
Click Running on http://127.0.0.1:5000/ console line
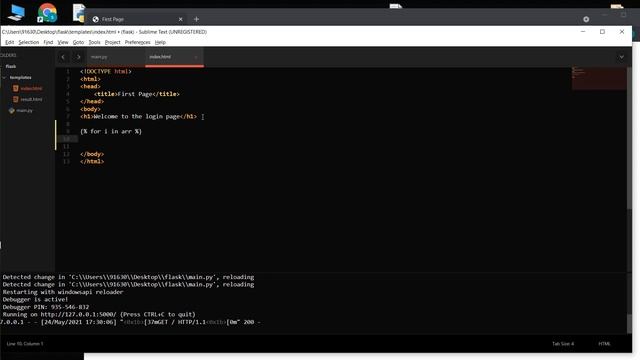click(x=99, y=315)
